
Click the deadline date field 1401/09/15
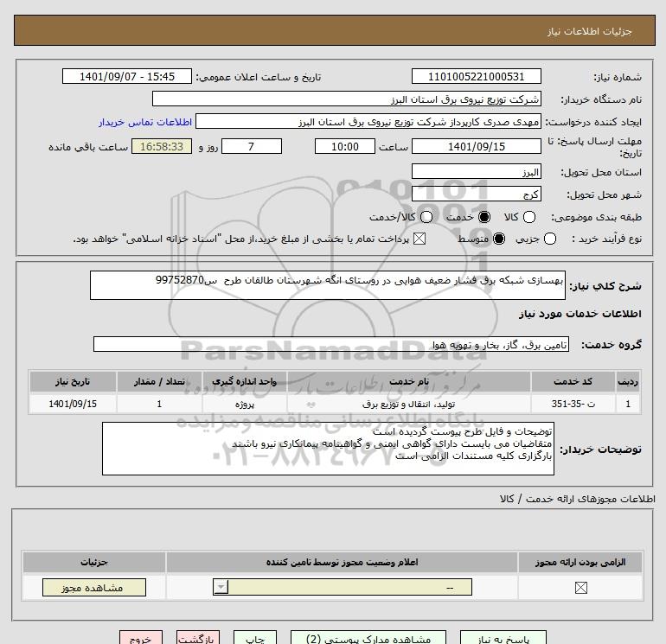476,146
